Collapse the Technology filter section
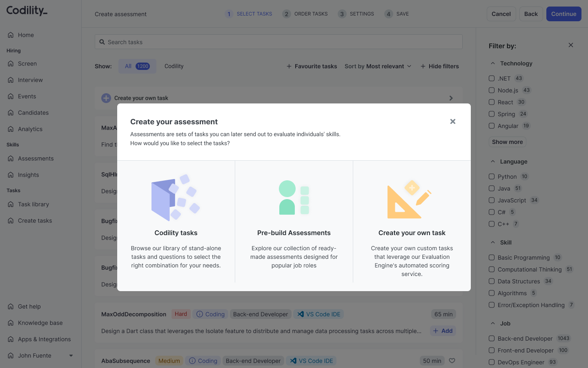This screenshot has width=588, height=368. point(493,63)
